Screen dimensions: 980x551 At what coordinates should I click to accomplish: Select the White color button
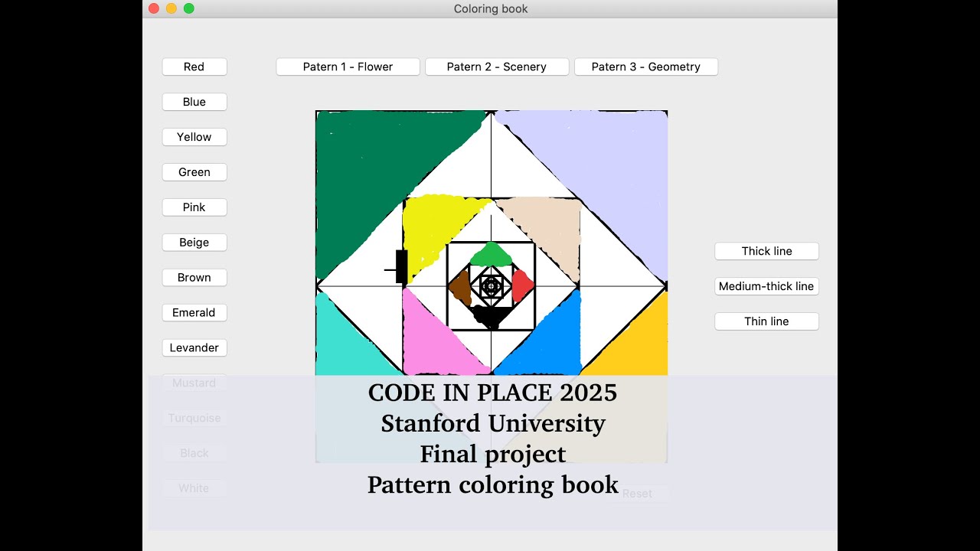click(194, 488)
